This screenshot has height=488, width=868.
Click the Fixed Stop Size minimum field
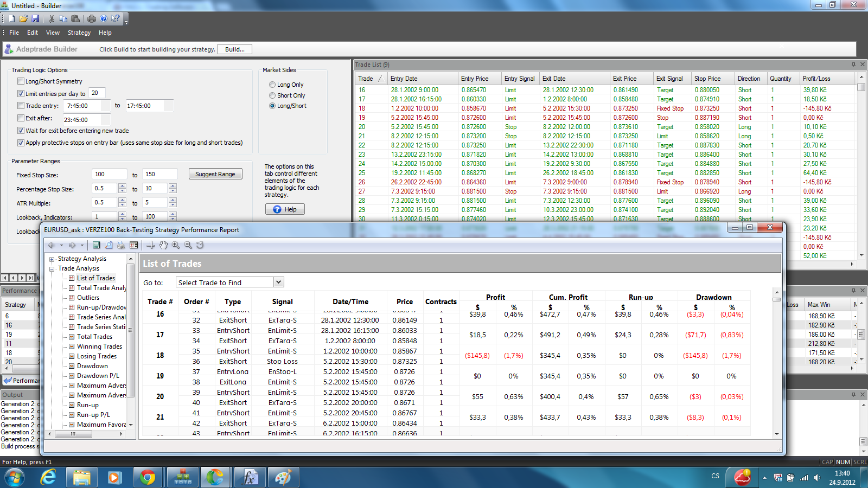click(x=110, y=174)
